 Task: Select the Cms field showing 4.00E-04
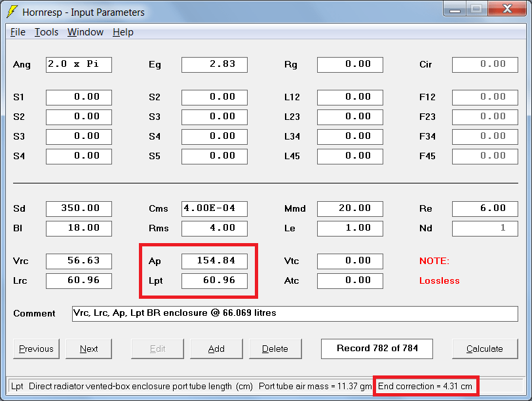point(214,209)
